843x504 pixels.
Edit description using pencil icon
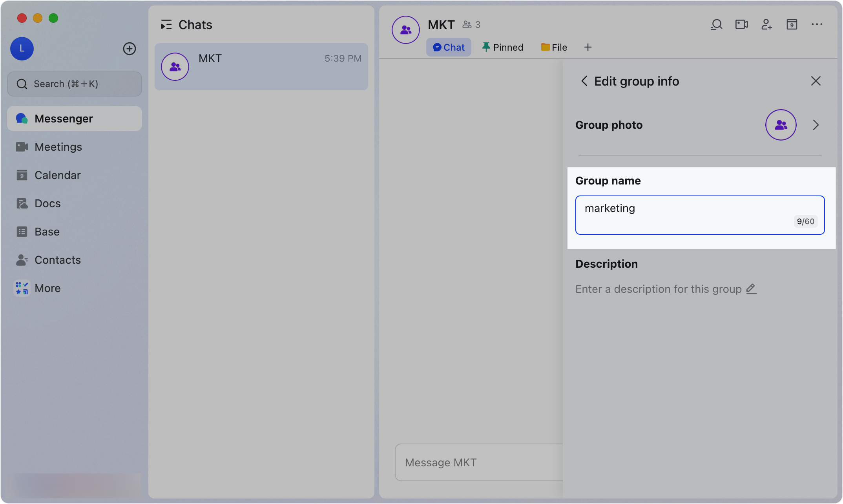[751, 289]
